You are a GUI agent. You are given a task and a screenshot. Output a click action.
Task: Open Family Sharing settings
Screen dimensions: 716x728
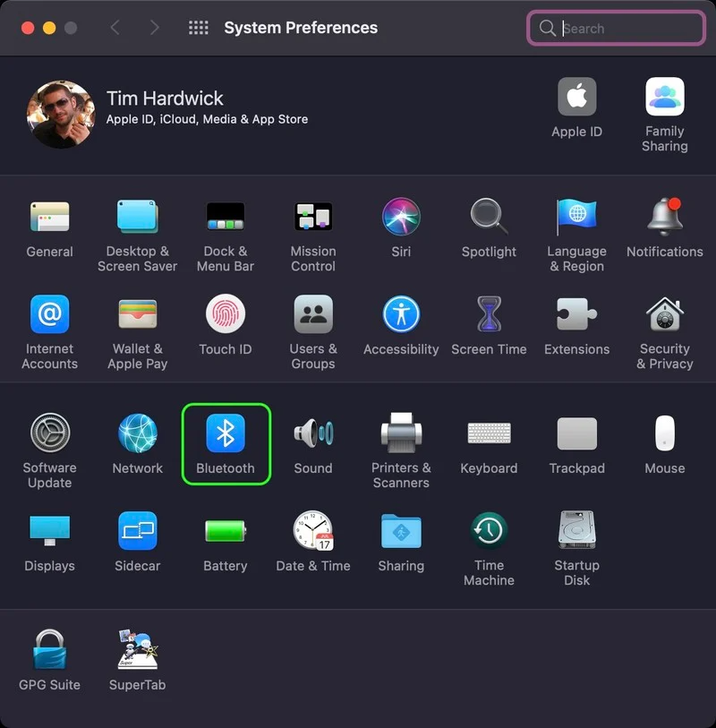[665, 98]
